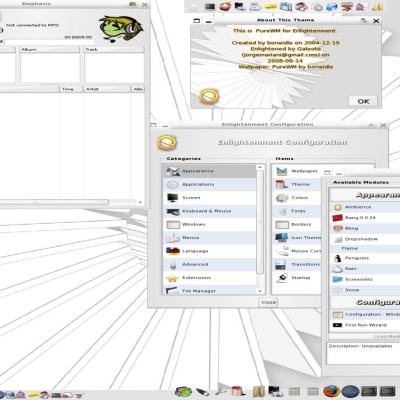Select Appearance category in Enlightenment Configuration
Viewport: 400px width, 400px height.
(x=210, y=171)
